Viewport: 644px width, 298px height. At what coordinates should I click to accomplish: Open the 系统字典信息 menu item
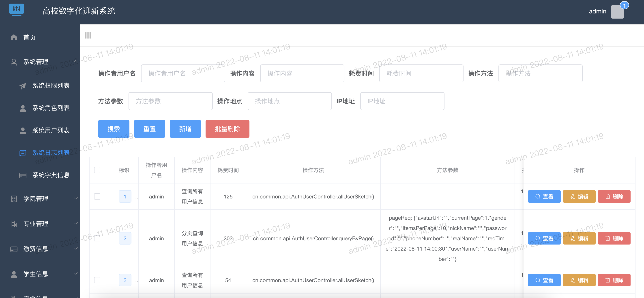pyautogui.click(x=40, y=175)
